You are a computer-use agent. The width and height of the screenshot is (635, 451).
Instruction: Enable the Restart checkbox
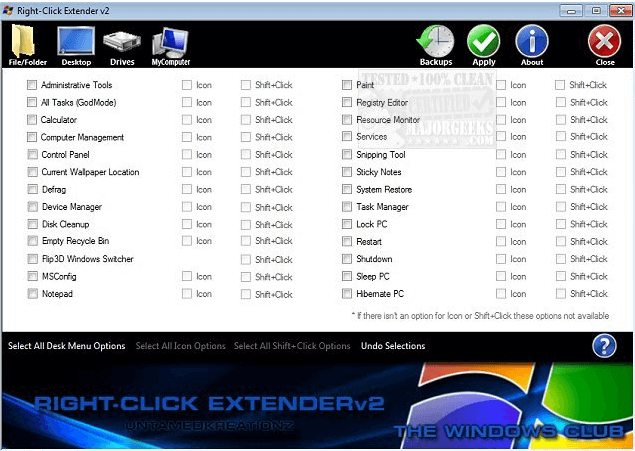pos(347,242)
